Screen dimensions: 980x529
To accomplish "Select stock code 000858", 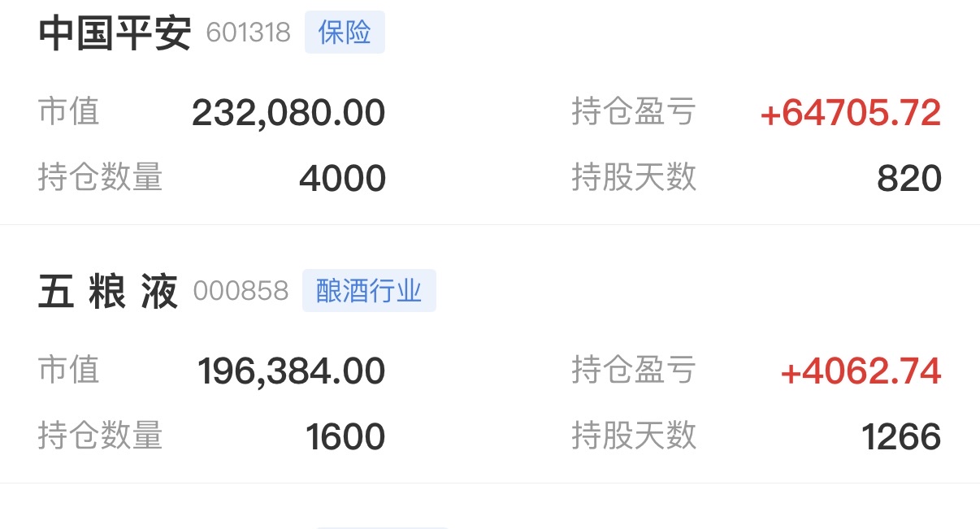I will pos(241,291).
